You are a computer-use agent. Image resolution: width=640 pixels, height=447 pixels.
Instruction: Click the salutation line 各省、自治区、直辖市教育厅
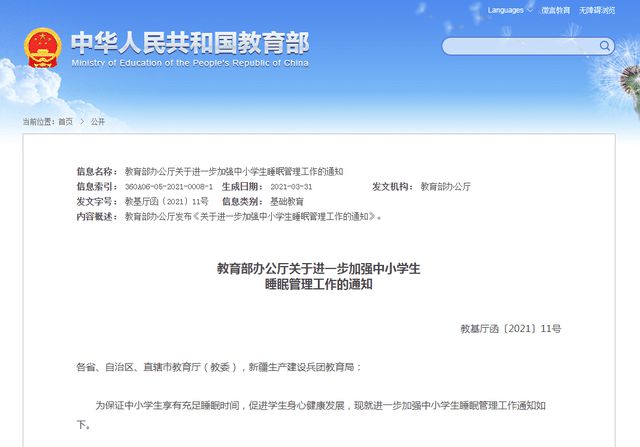point(218,367)
